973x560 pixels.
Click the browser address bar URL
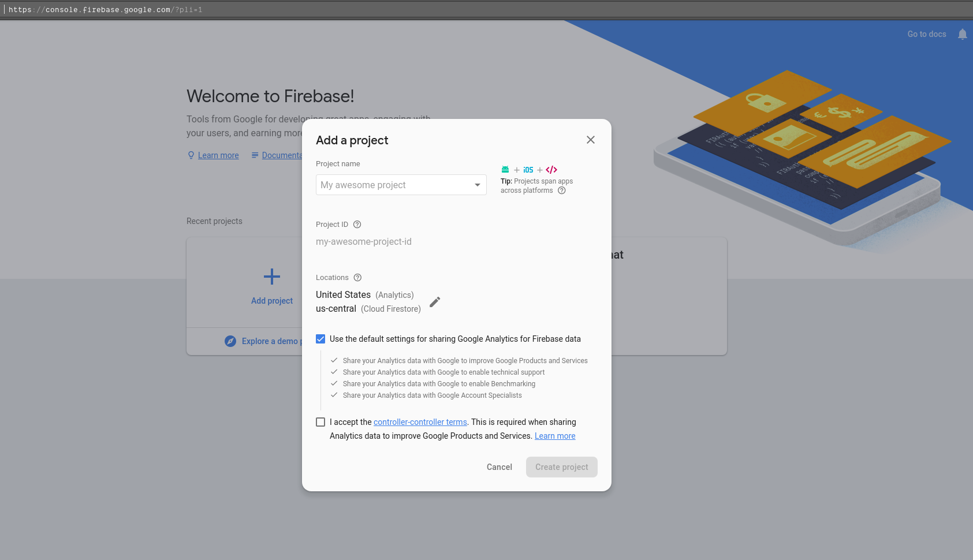coord(105,10)
